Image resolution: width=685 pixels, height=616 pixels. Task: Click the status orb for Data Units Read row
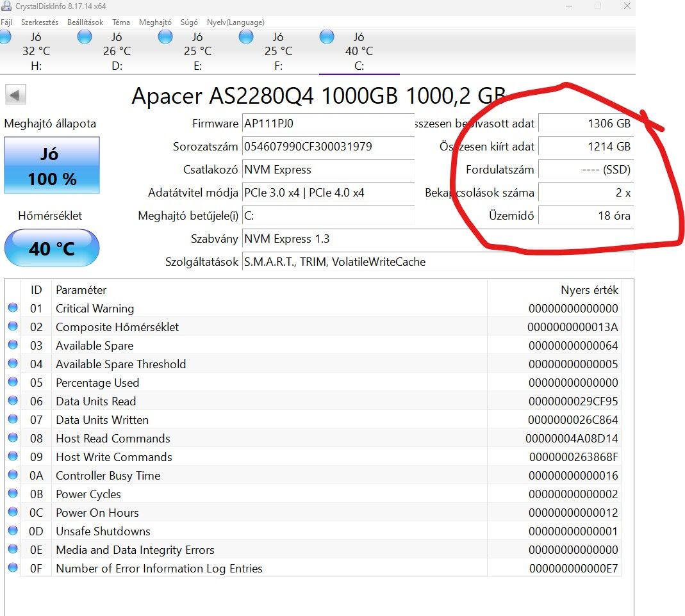13,400
